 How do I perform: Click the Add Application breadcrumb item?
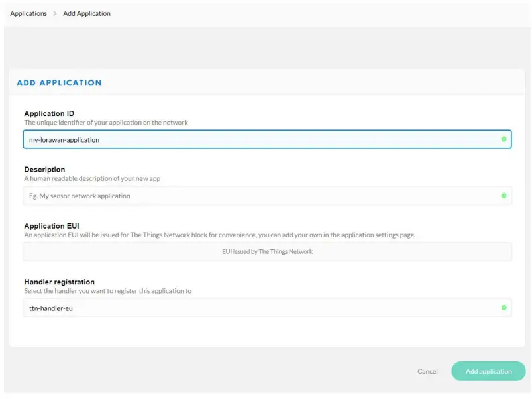click(87, 13)
